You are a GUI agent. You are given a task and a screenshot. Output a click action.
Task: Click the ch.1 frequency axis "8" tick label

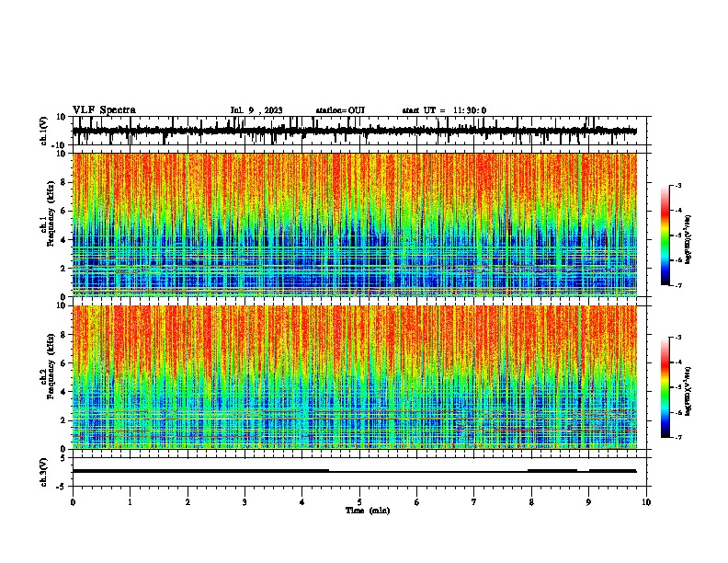point(63,182)
